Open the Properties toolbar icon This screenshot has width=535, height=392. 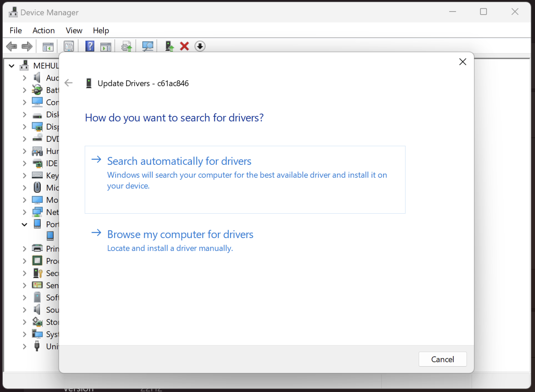click(69, 46)
